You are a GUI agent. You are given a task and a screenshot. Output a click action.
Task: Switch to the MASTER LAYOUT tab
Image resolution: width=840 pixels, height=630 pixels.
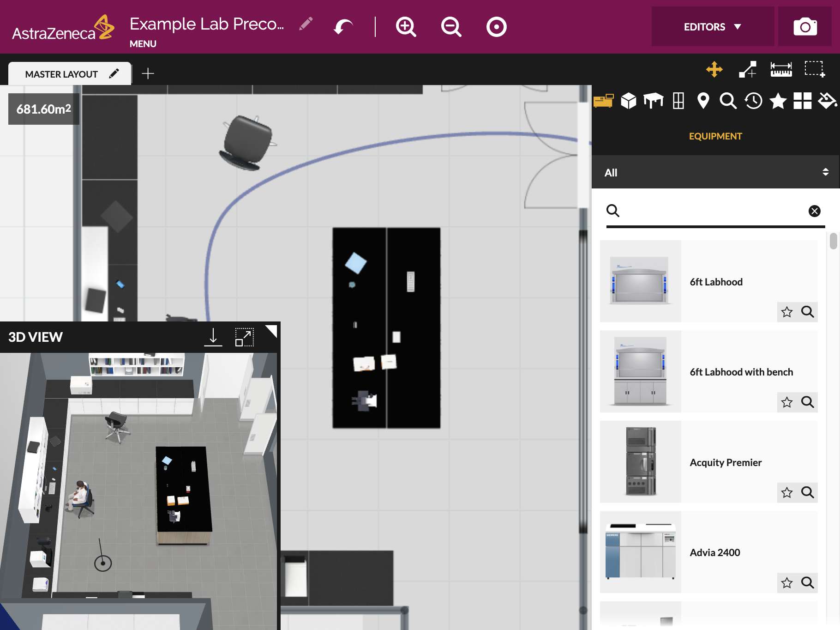62,74
